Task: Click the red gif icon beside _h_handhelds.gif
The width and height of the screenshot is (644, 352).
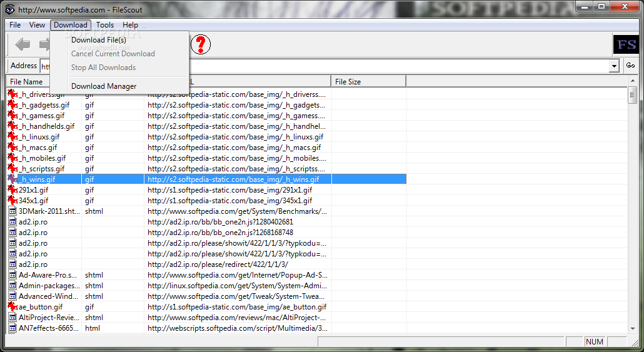Action: 13,126
